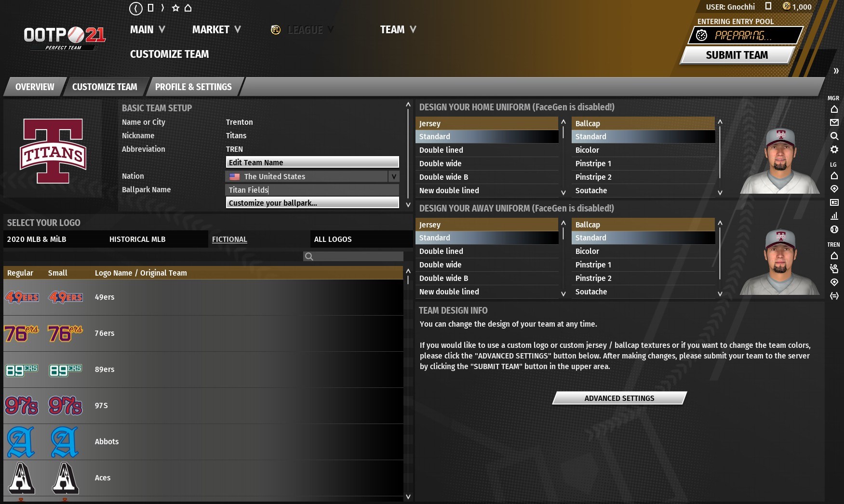
Task: Open the LEAGUE dropdown menu
Action: (x=310, y=30)
